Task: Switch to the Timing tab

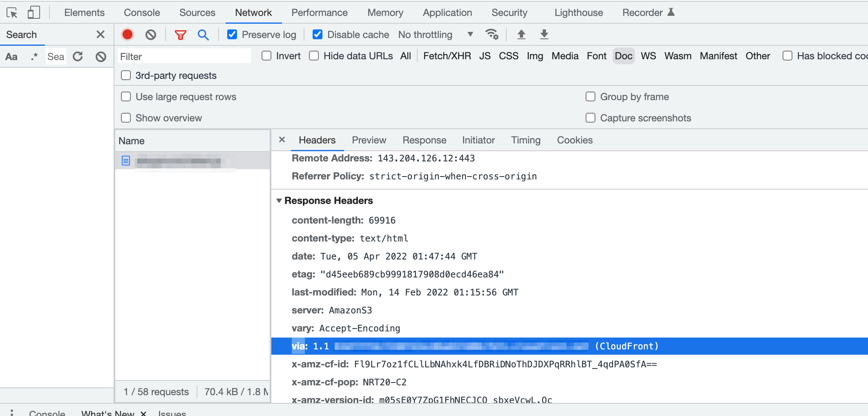Action: [x=526, y=140]
